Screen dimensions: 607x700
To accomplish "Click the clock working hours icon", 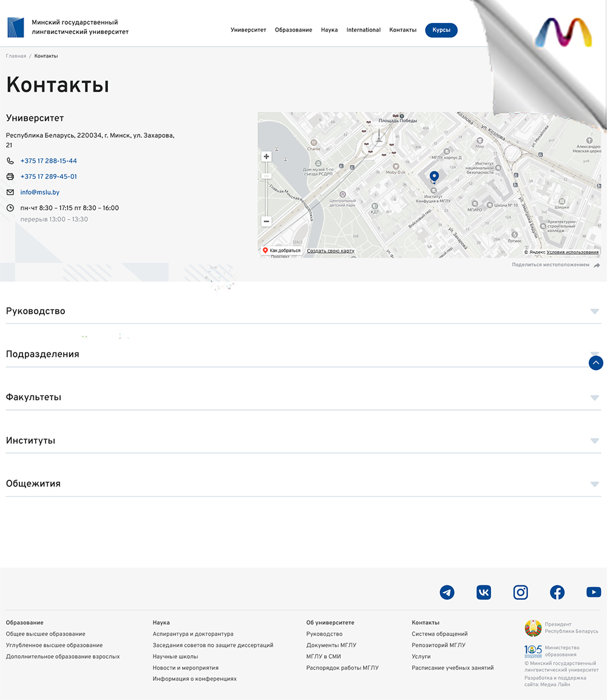I will [x=10, y=208].
